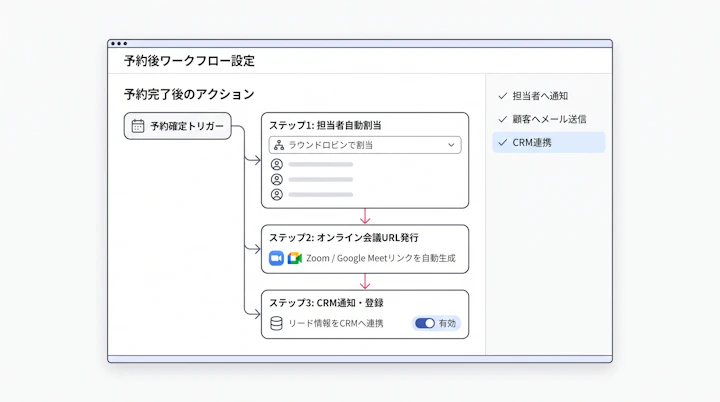
Task: Toggle the 有効 switch for CRM
Action: click(425, 323)
